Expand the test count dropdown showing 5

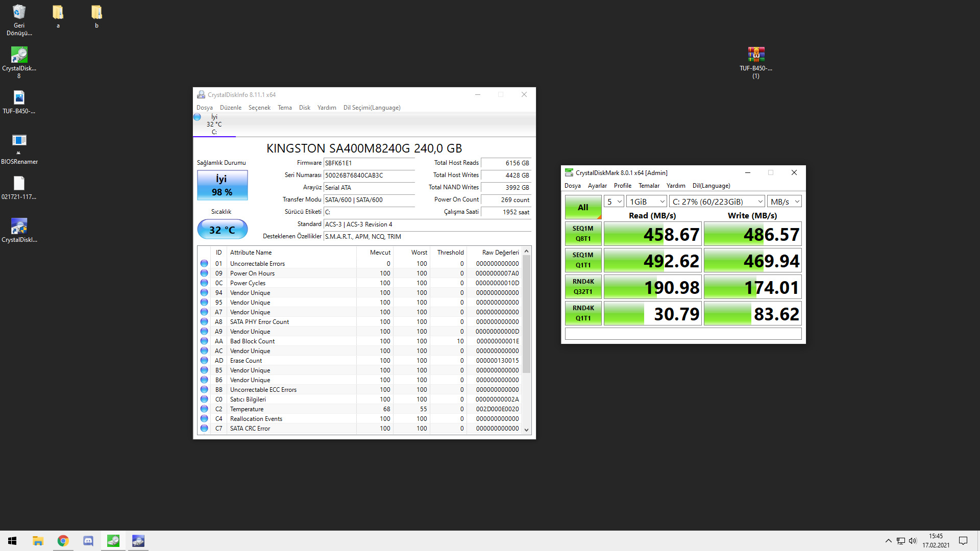pos(614,202)
